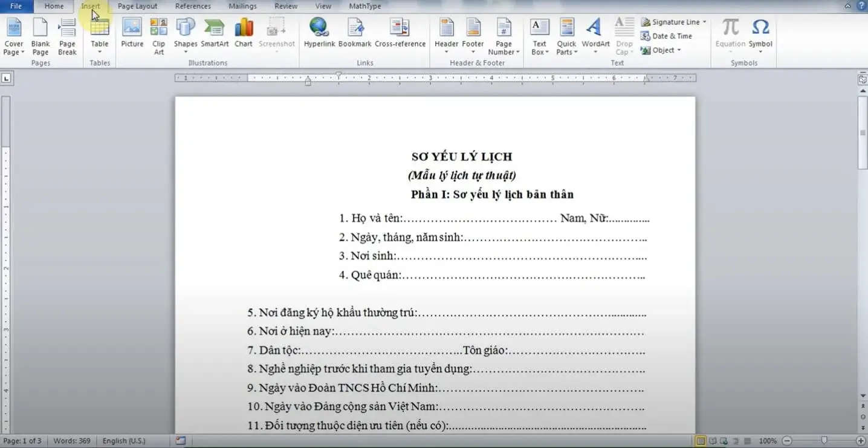
Task: Open the Page Layout tab
Action: 137,6
